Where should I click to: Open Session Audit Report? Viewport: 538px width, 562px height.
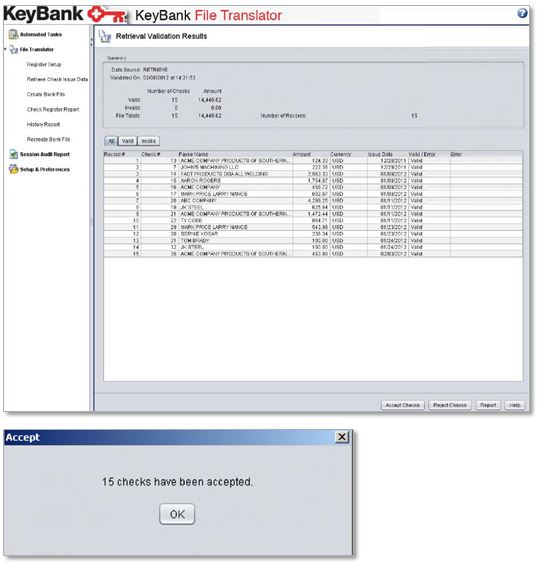(x=45, y=154)
